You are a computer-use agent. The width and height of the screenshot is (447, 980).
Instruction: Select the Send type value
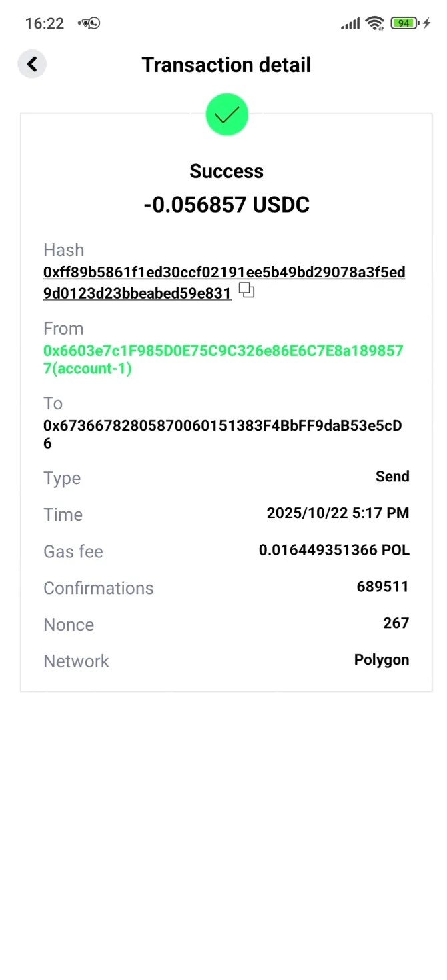pyautogui.click(x=392, y=476)
